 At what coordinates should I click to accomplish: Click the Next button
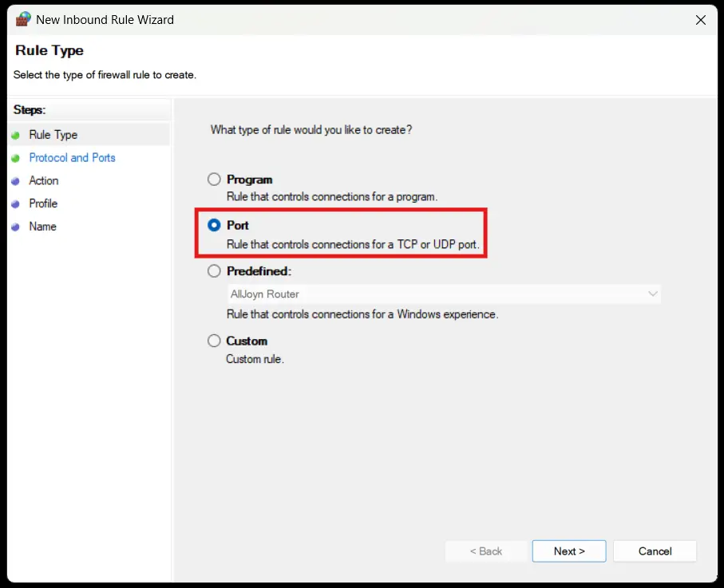tap(568, 551)
